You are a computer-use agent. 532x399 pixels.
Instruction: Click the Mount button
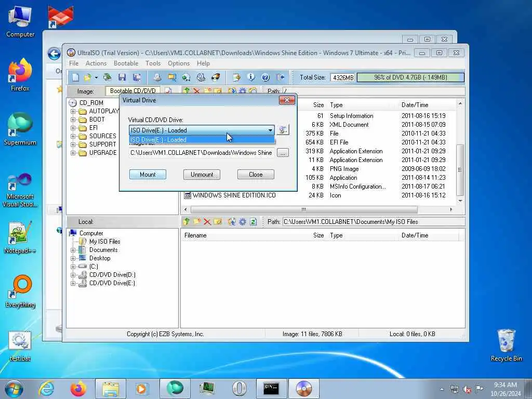pos(148,175)
